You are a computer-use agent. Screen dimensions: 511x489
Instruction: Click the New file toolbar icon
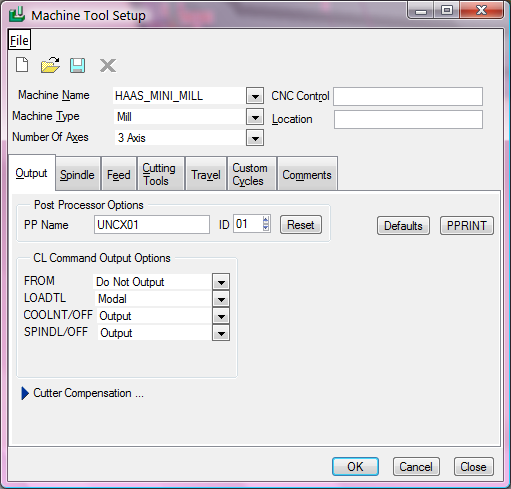point(22,65)
